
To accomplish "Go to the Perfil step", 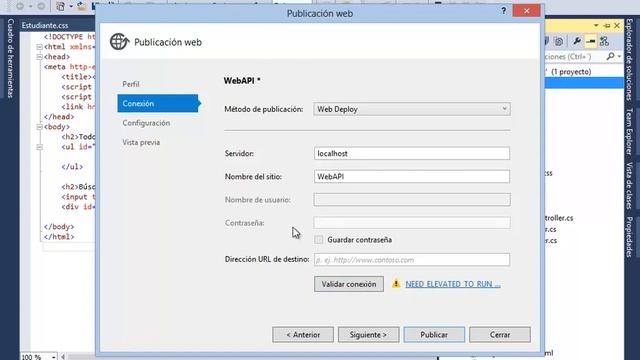I will (131, 84).
